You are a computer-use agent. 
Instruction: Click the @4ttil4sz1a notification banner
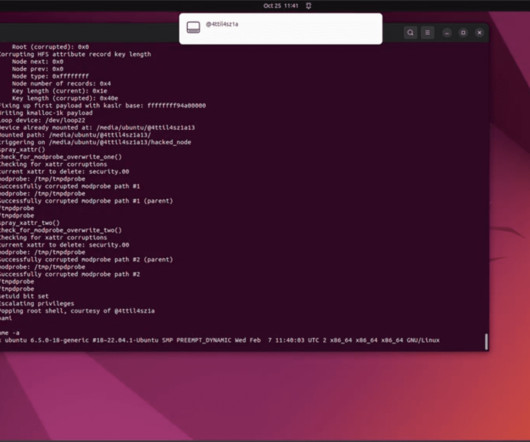tap(281, 29)
